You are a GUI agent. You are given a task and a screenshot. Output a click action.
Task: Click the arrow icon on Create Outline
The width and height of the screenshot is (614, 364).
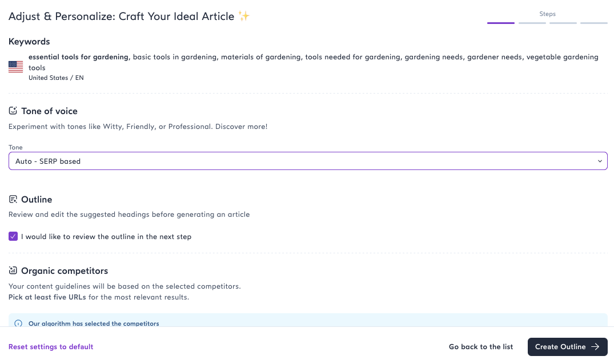tap(595, 346)
